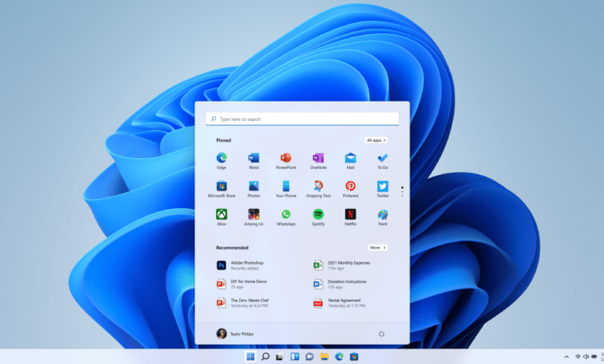
Task: Open the Photos app
Action: tap(253, 189)
